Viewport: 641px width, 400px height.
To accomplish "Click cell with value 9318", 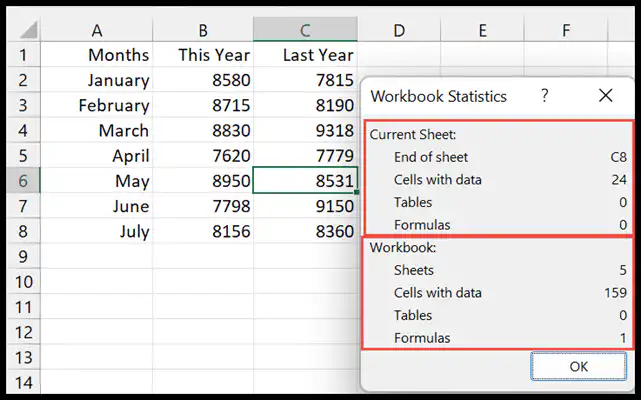I will 305,130.
